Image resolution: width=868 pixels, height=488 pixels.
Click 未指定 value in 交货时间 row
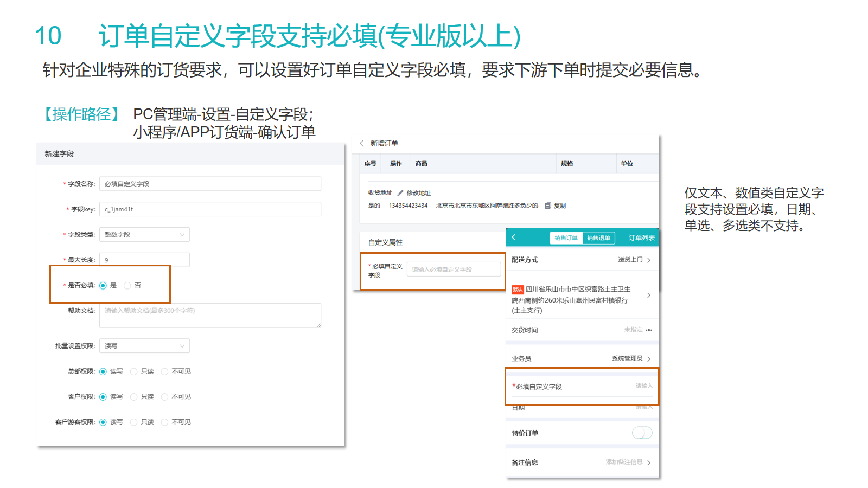633,330
